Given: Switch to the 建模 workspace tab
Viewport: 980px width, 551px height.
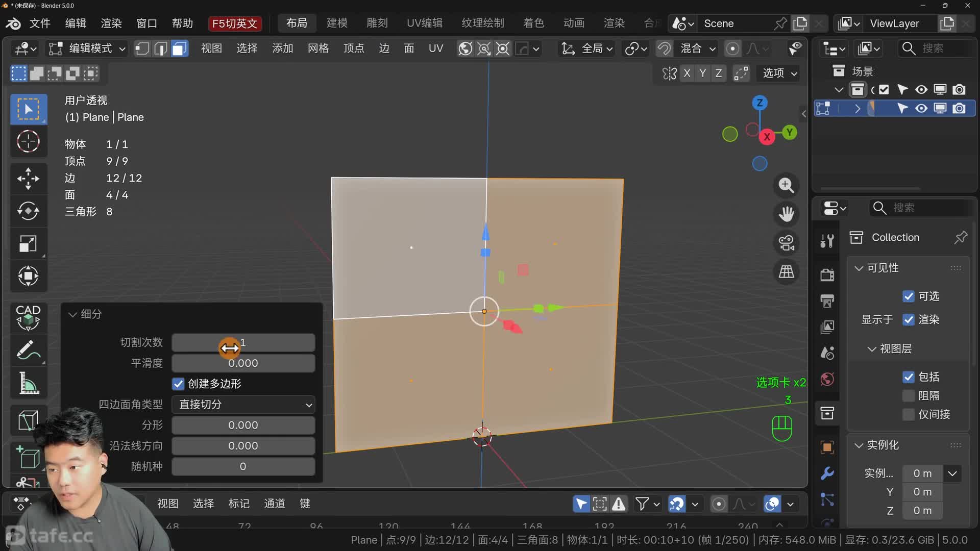Looking at the screenshot, I should [337, 23].
